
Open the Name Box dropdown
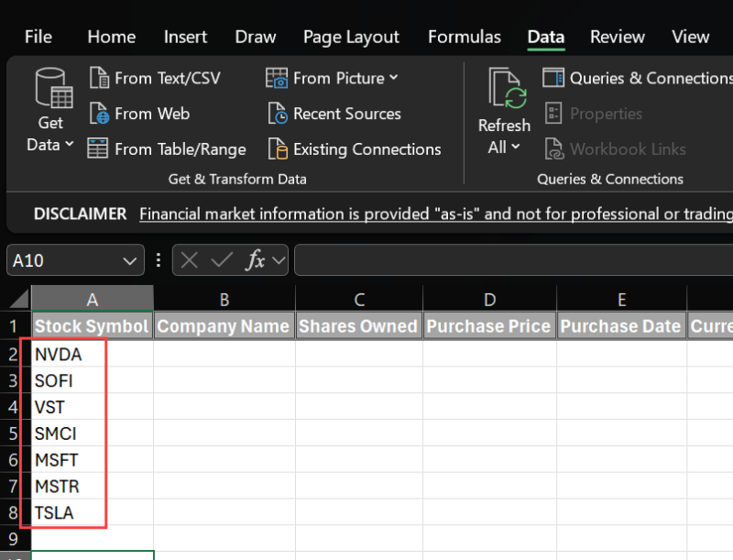(128, 259)
